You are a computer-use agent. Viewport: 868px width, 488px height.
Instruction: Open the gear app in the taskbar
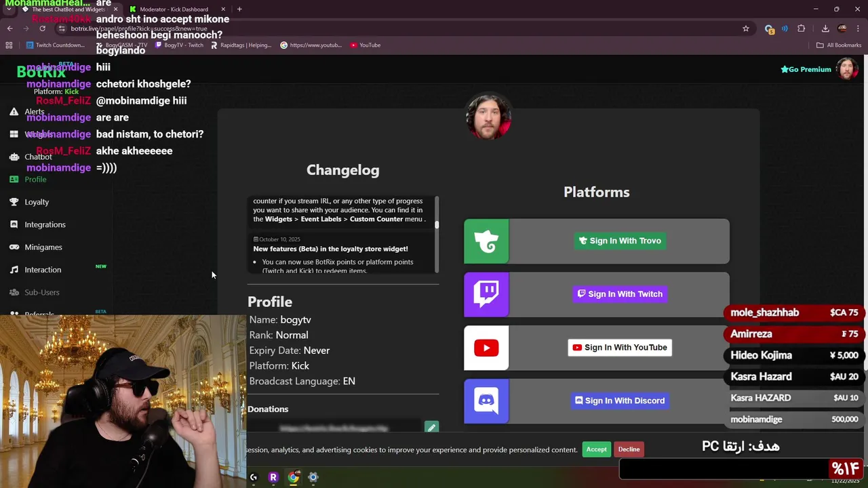coord(313,477)
